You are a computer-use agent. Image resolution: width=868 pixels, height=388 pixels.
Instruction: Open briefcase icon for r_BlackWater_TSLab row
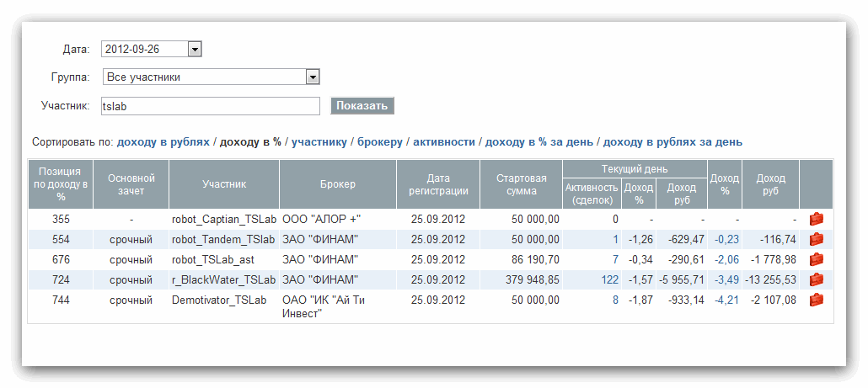[x=816, y=279]
